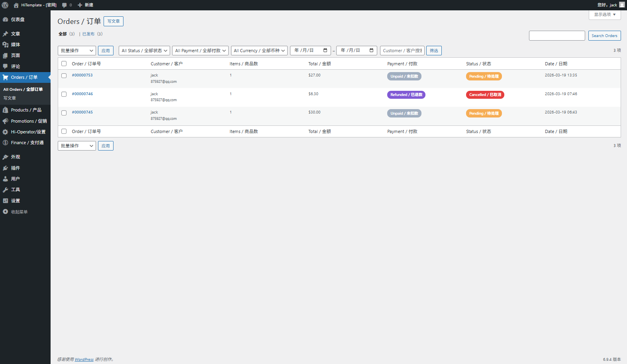This screenshot has height=364, width=627.
Task: Open All Orders submenu item
Action: point(23,90)
